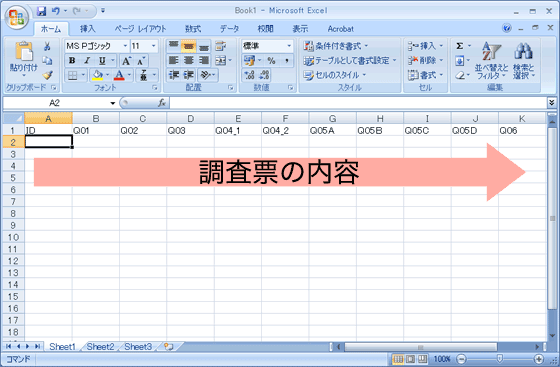Click the Merge and Center icon

[x=221, y=61]
